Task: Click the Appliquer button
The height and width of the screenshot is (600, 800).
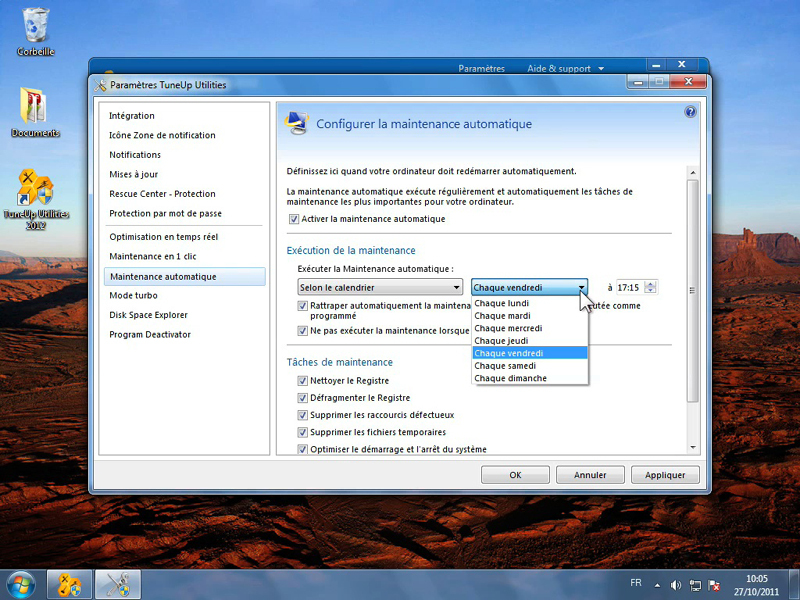Action: click(665, 475)
